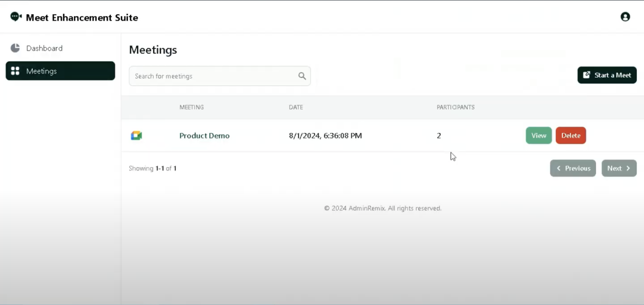Click the DATE column header
The width and height of the screenshot is (644, 305).
coord(296,107)
